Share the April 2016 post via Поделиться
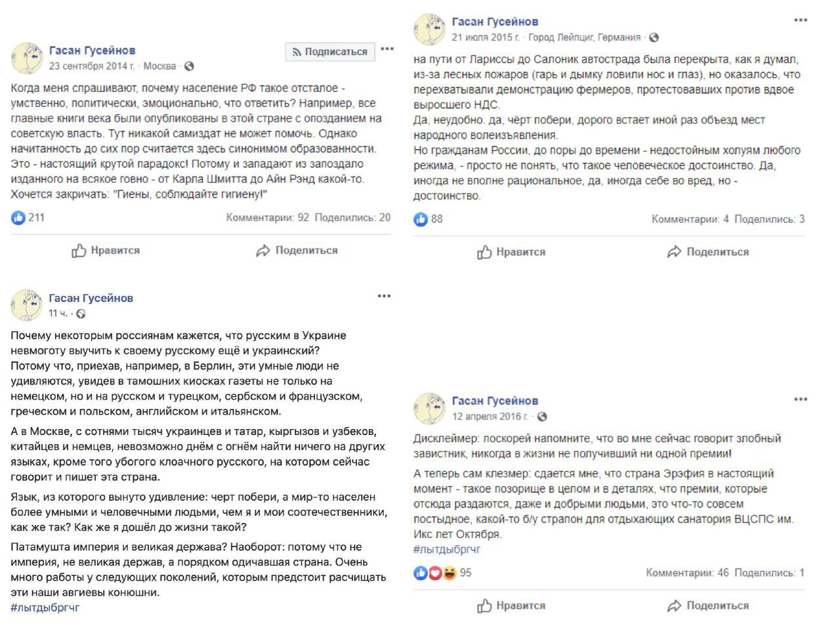Screen dimensions: 840x641 tap(707, 606)
